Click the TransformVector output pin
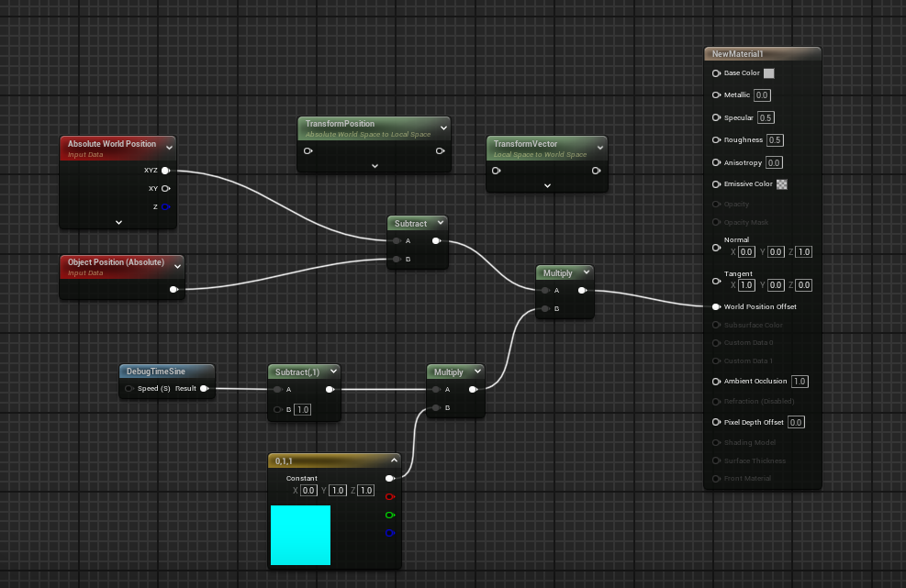Viewport: 906px width, 588px height. tap(597, 170)
